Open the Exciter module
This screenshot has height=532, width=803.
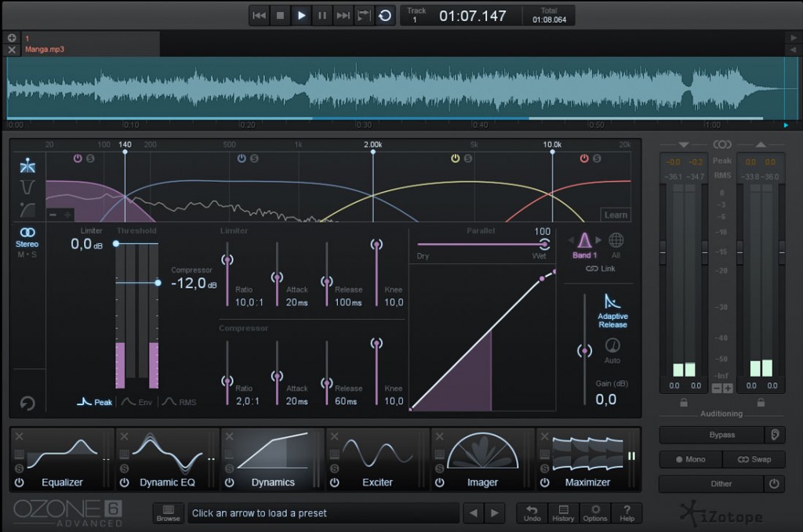click(377, 459)
